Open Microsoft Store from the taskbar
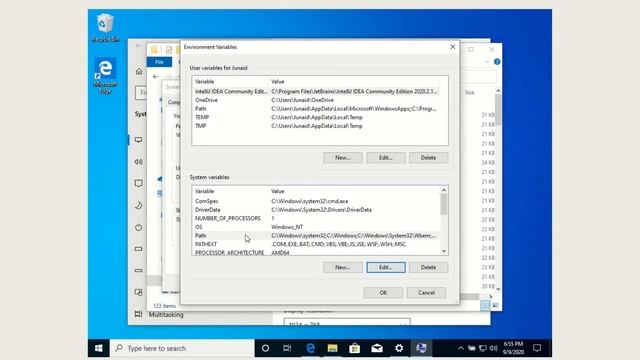Viewport: 640px width, 360px height. tap(354, 348)
